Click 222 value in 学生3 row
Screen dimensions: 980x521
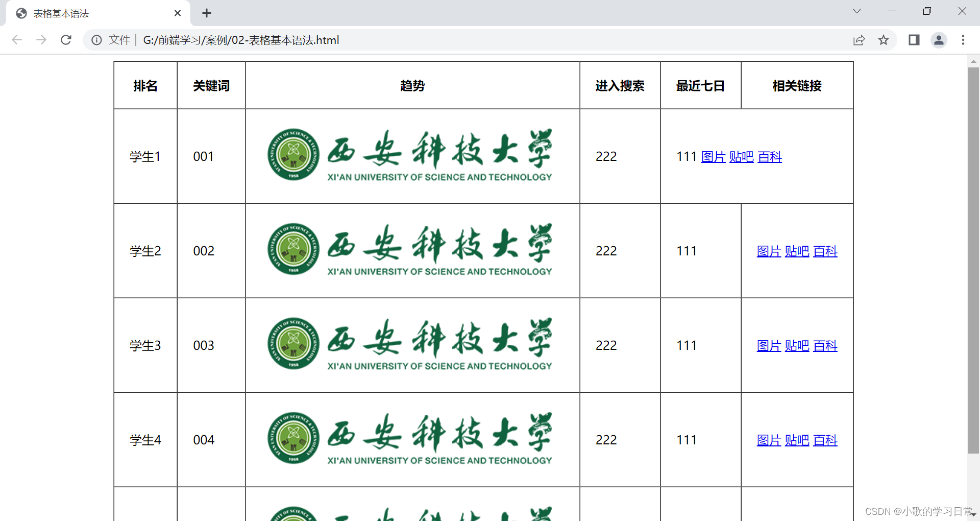(x=606, y=345)
